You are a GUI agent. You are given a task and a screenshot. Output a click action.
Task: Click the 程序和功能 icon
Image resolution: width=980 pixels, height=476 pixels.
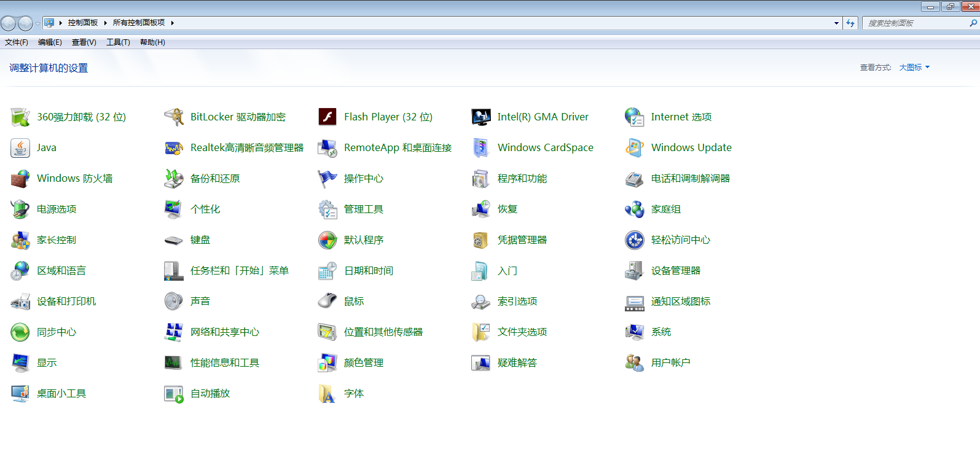[481, 178]
